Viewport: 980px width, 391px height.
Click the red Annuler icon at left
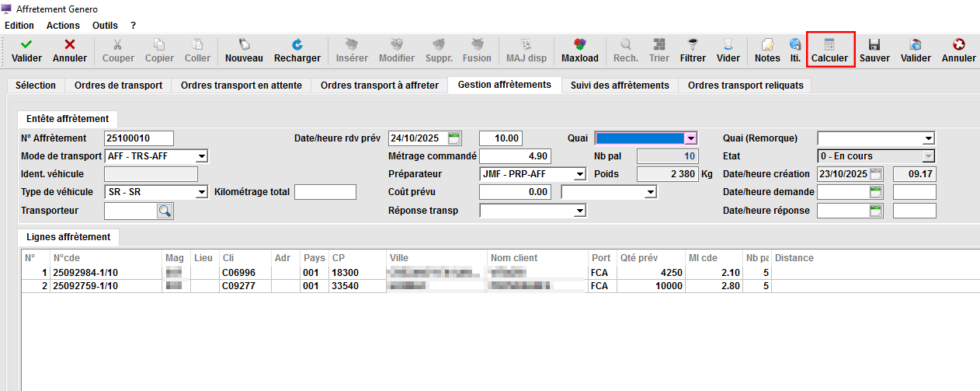click(x=70, y=45)
